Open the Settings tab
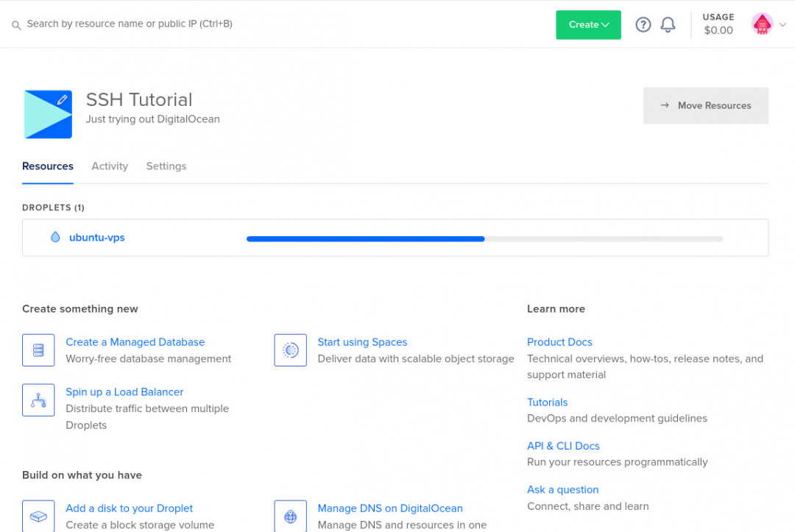Screen dimensions: 795x532 pyautogui.click(x=166, y=166)
